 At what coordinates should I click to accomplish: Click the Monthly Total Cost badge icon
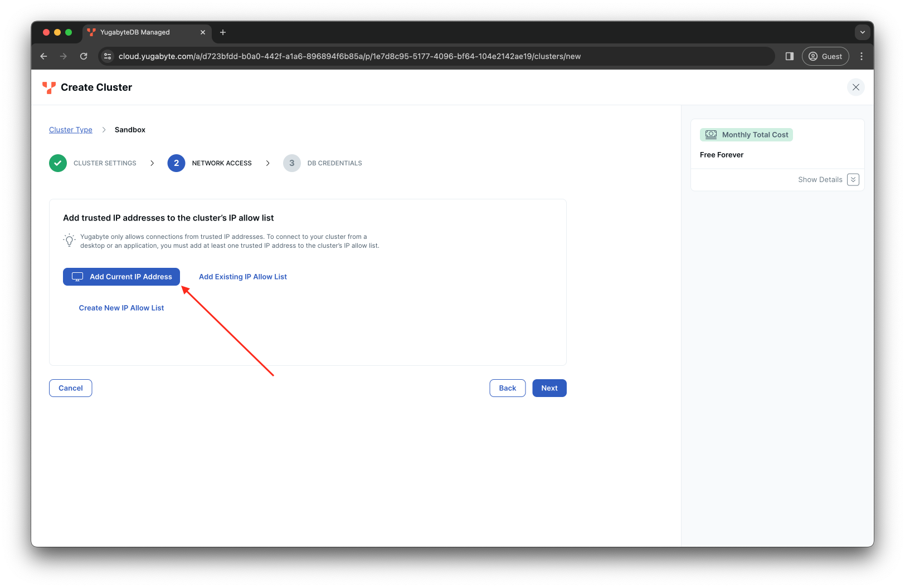point(711,134)
